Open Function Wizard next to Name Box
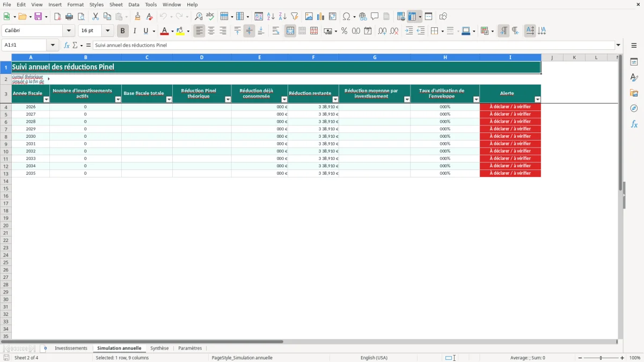 [x=67, y=46]
